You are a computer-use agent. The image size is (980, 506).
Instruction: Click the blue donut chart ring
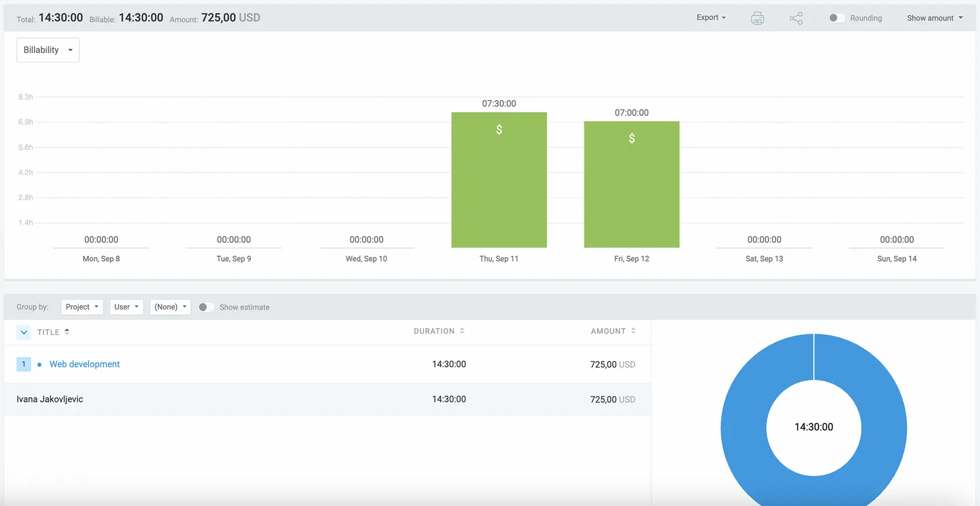(744, 427)
